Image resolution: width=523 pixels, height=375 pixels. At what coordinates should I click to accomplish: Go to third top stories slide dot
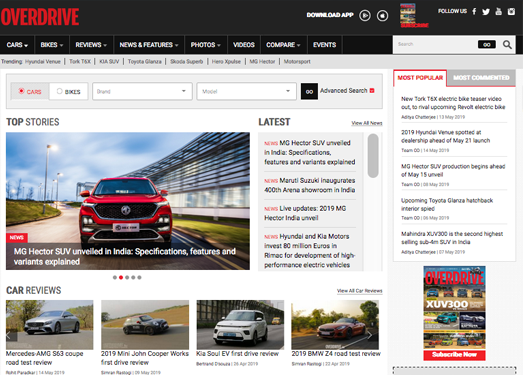127,277
